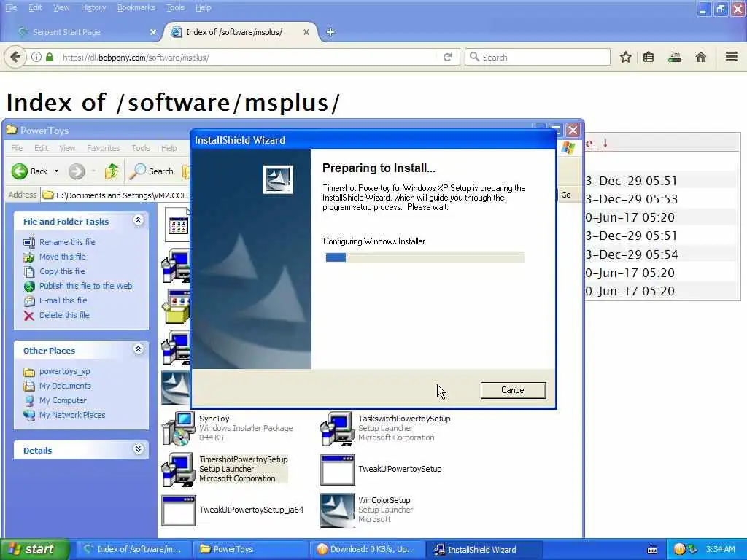Collapse the Other Places panel
747x560 pixels.
click(138, 349)
